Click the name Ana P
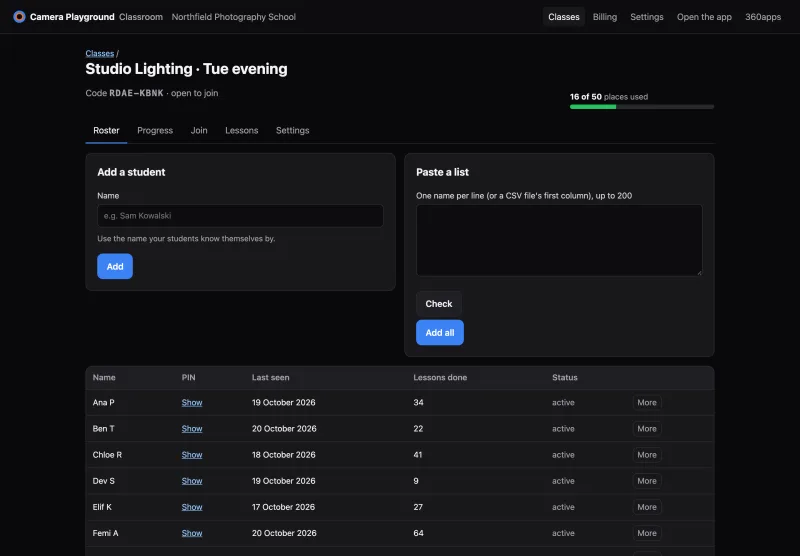 pos(104,402)
